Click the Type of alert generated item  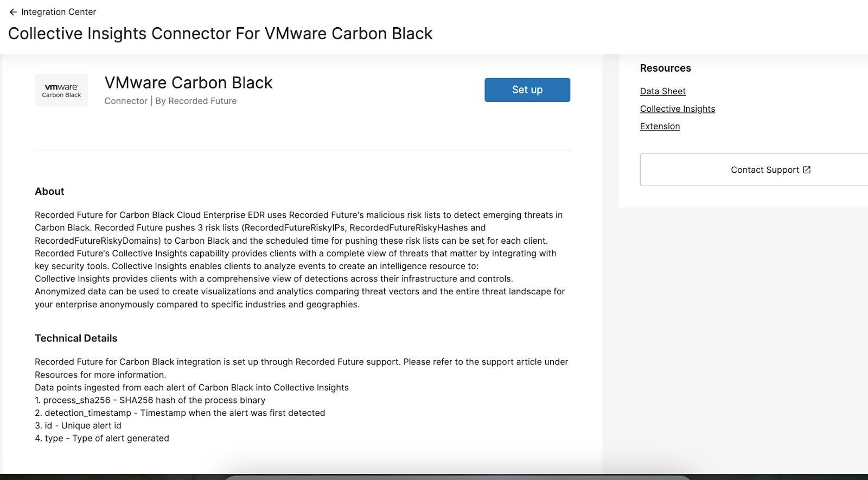tap(102, 439)
